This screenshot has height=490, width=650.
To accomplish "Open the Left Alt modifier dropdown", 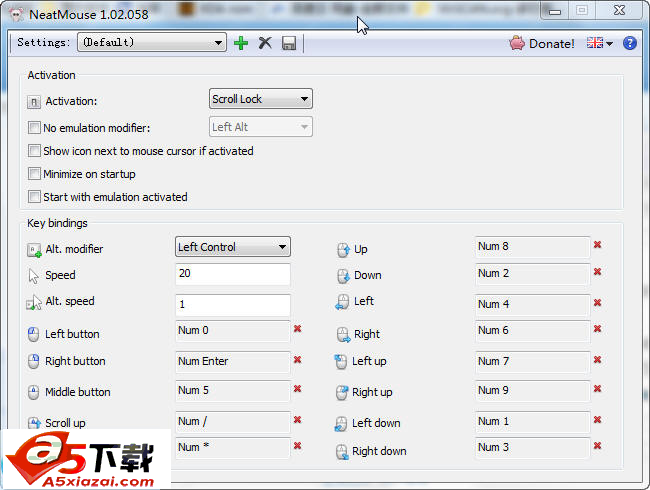I will click(x=261, y=127).
